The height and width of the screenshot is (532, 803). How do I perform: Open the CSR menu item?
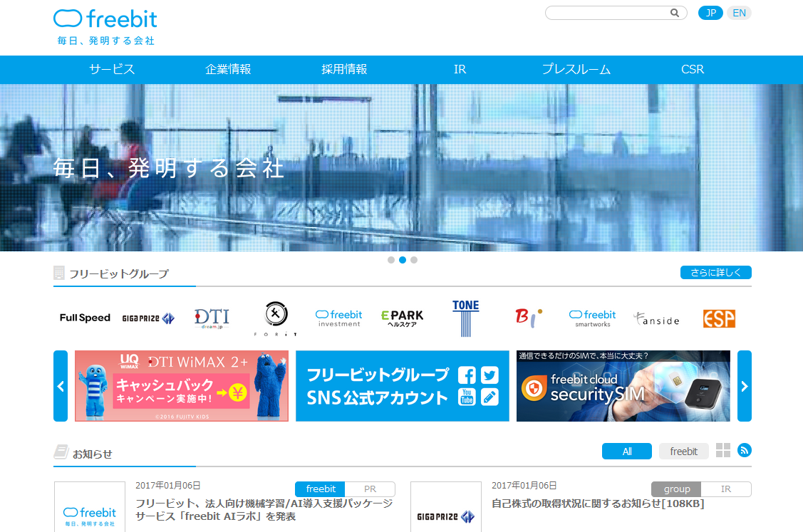pos(693,69)
